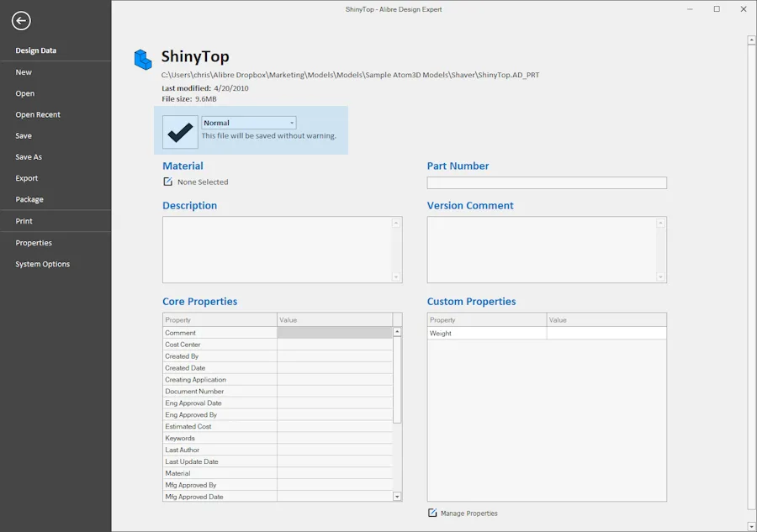
Task: Select the Document Number property row
Action: [278, 391]
